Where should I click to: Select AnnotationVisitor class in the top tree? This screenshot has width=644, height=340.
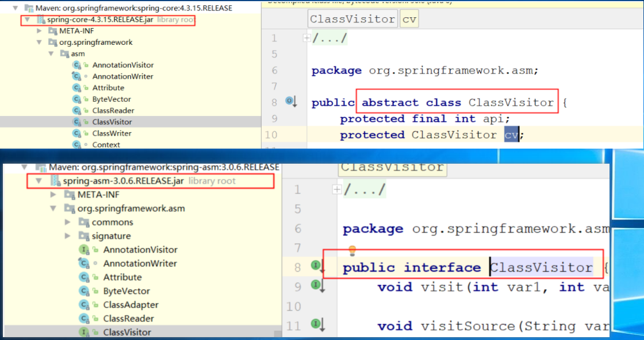click(x=123, y=65)
